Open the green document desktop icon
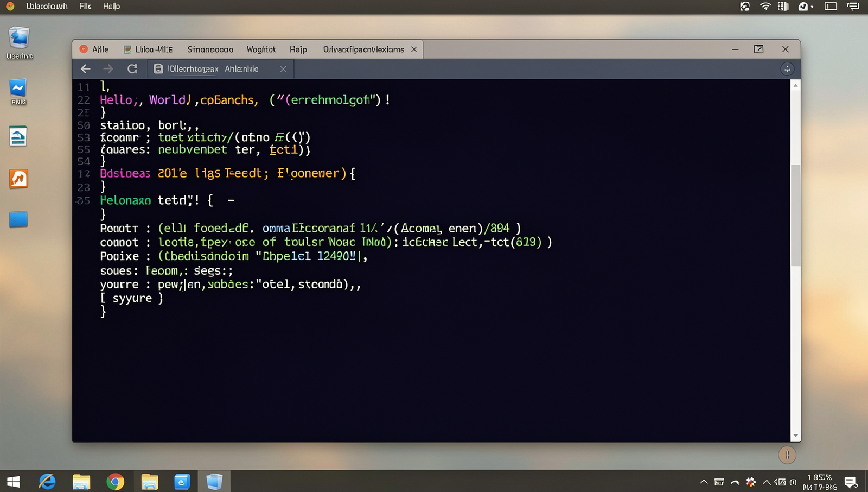 (x=18, y=136)
